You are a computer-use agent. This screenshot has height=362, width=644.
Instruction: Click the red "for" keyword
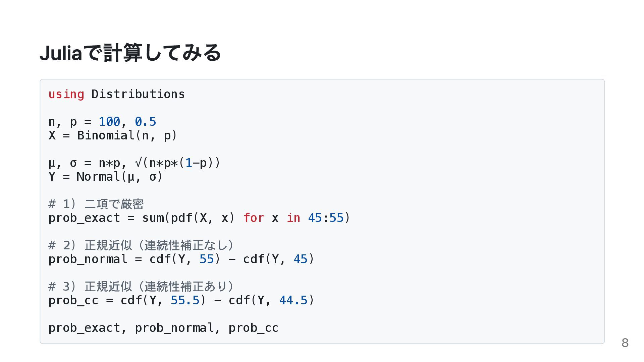254,218
